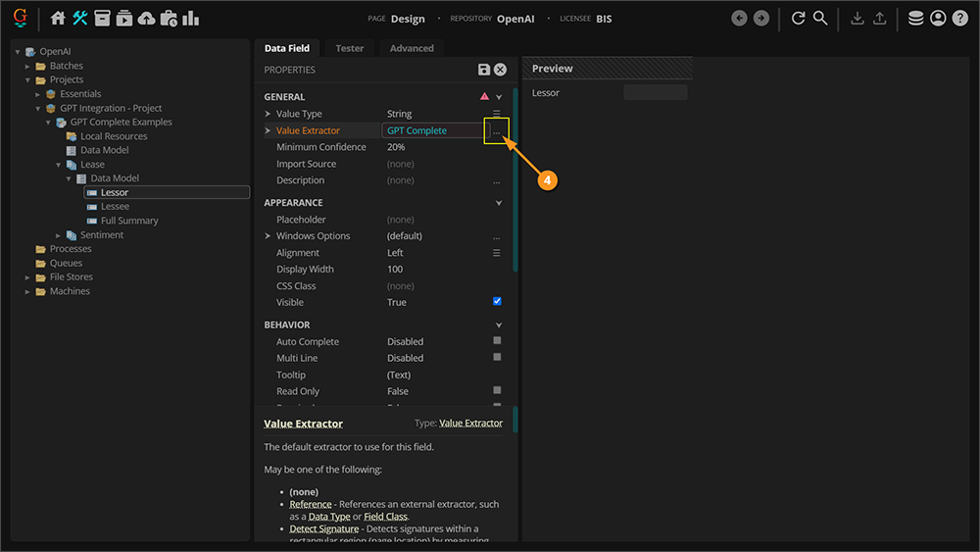Click the Value Extractor ellipsis button
This screenshot has width=980, height=552.
point(497,130)
